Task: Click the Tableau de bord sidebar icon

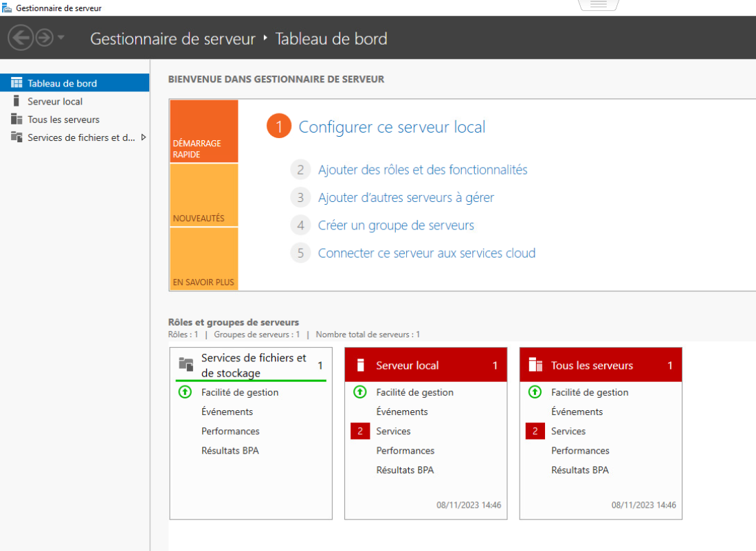Action: [x=16, y=83]
